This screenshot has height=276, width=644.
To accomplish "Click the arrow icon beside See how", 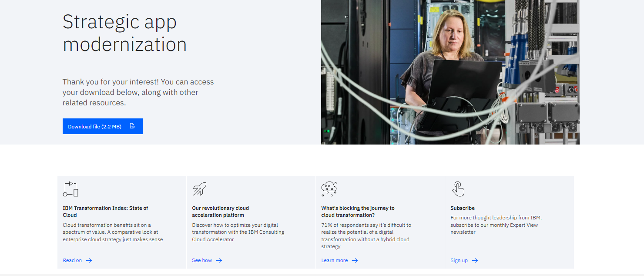I will pos(219,260).
